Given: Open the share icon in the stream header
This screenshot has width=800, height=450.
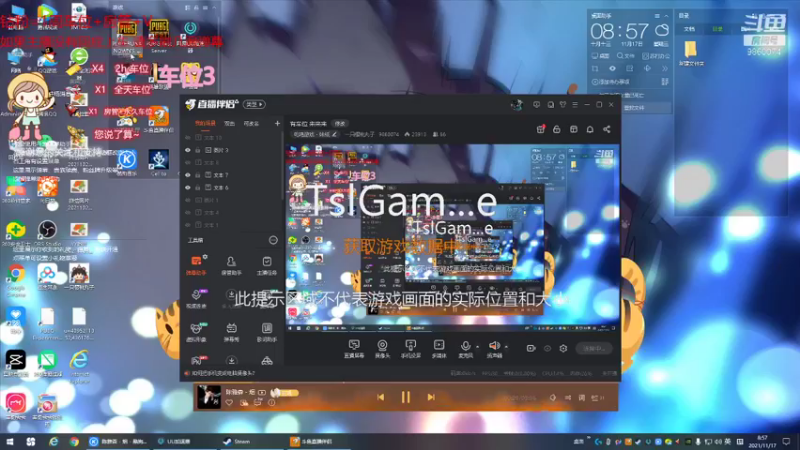Looking at the screenshot, I should point(607,130).
